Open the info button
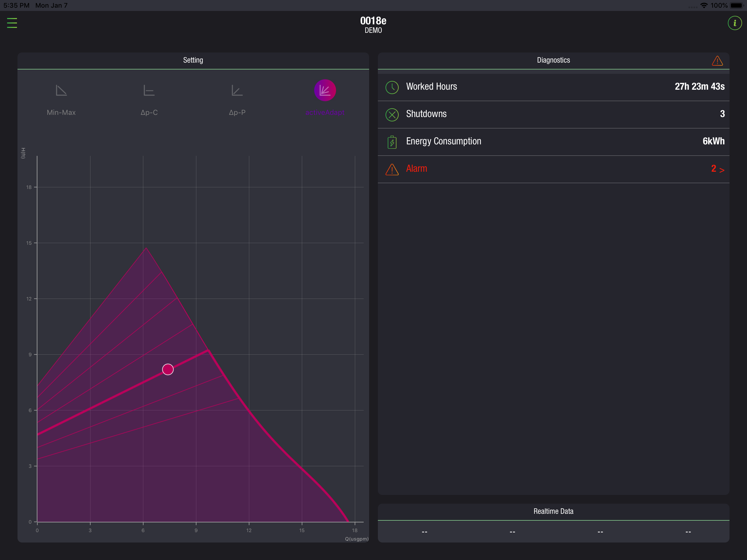Screen dimensions: 747x560 tap(734, 23)
